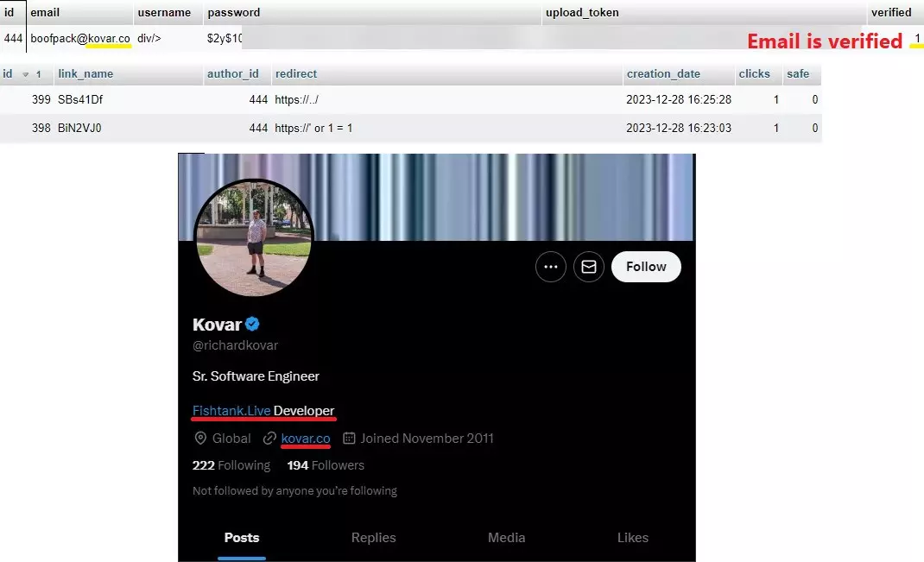
Task: Click the Joined November 2011 text
Action: 427,439
